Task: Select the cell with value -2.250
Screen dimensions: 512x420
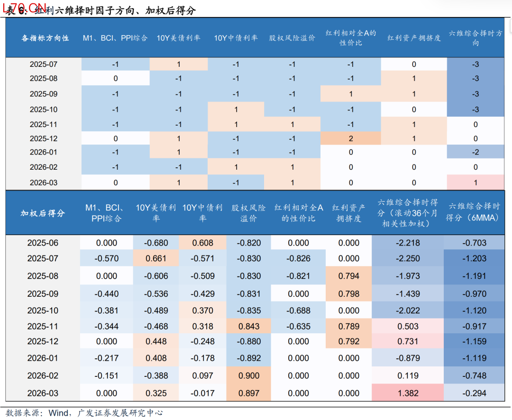Action: [407, 258]
